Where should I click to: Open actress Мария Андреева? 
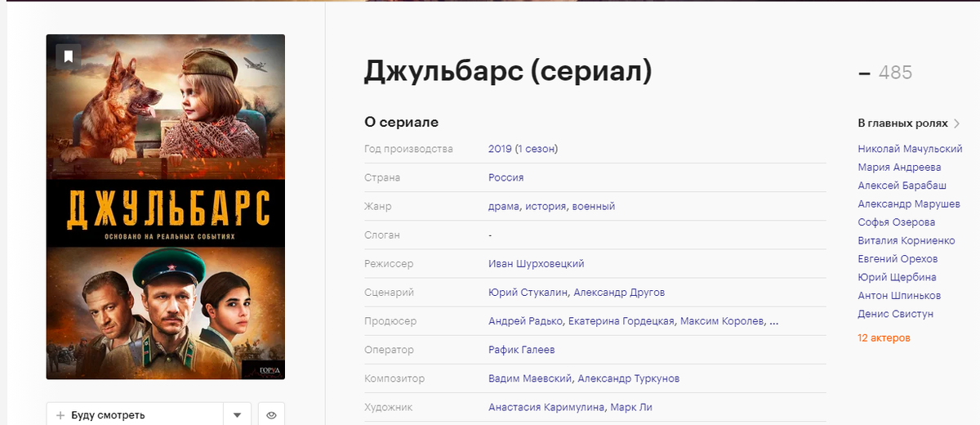click(x=899, y=167)
